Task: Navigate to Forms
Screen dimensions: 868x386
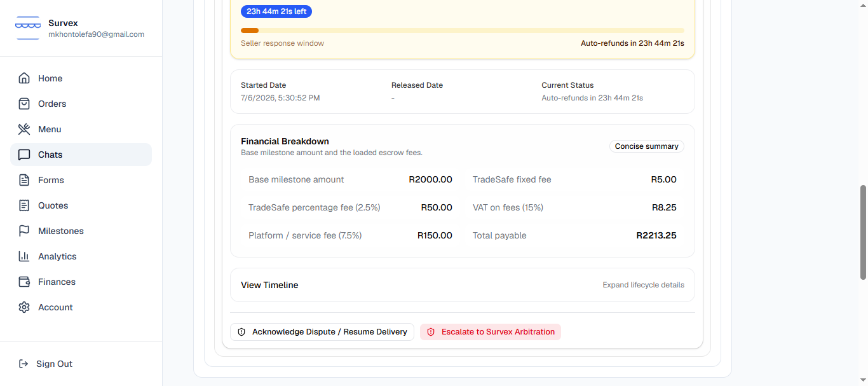Action: pos(51,180)
